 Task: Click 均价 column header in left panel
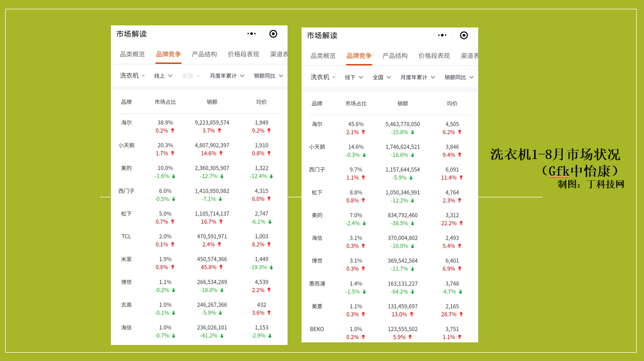pos(262,102)
